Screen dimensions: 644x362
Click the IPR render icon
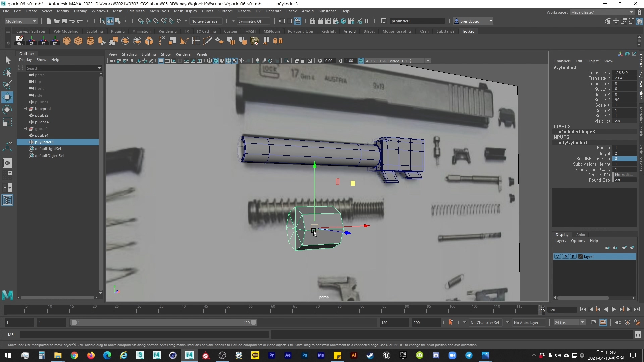(x=328, y=21)
